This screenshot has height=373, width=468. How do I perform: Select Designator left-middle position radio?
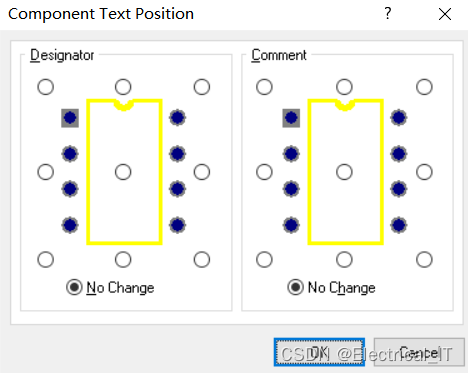coord(46,172)
